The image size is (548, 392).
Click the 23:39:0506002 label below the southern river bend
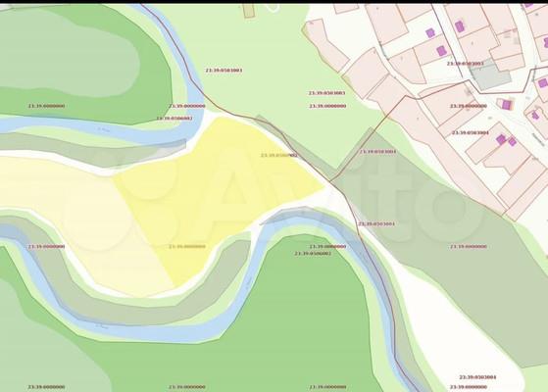313,253
